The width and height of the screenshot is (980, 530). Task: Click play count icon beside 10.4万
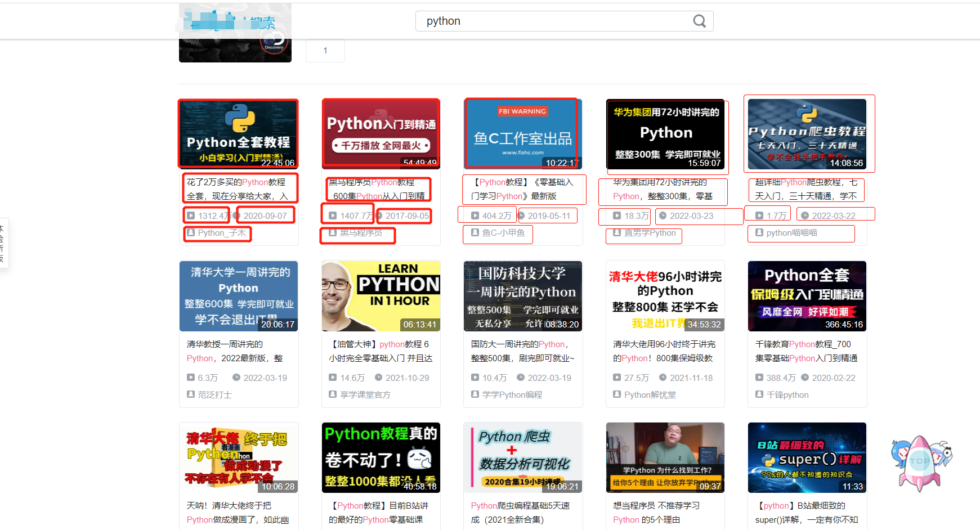[475, 378]
